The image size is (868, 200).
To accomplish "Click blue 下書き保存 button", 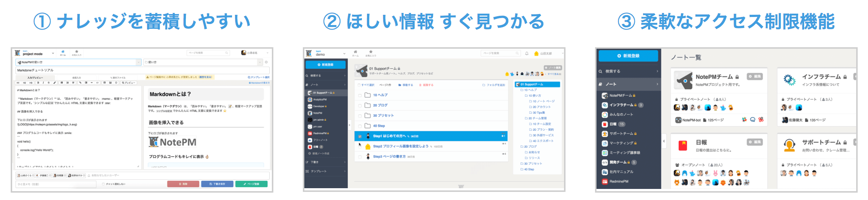I will click(x=217, y=184).
